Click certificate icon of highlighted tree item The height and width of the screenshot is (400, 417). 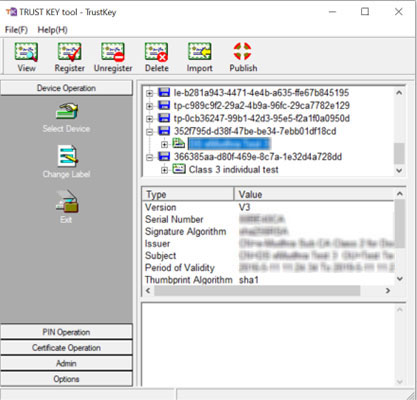179,144
